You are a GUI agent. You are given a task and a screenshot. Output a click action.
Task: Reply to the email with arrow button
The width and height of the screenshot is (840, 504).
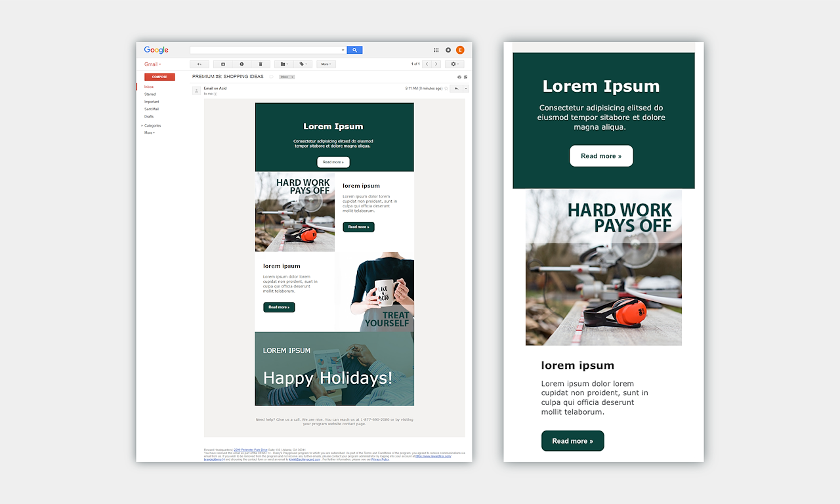click(457, 89)
